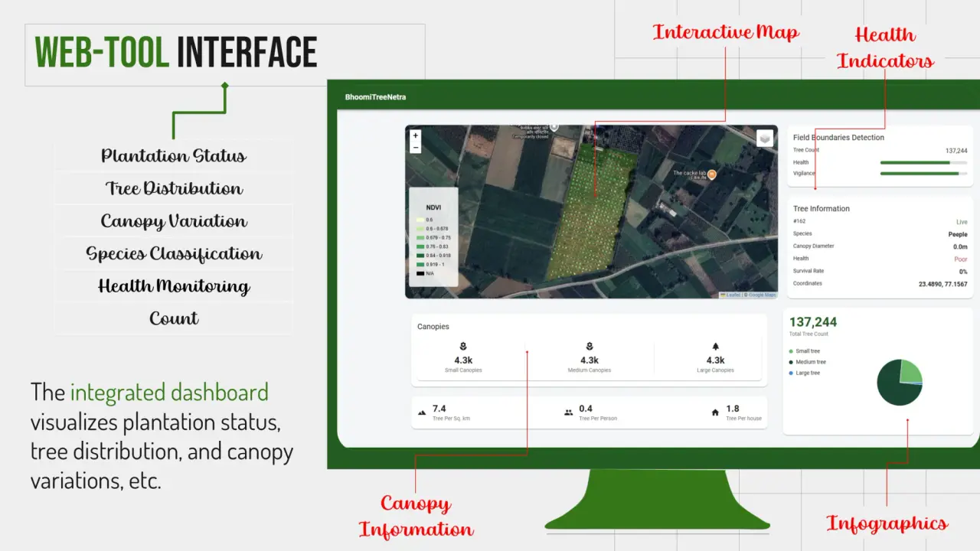Select the 0.919 - 1 NDVI legend swatch
Viewport: 980px width, 551px height.
420,264
